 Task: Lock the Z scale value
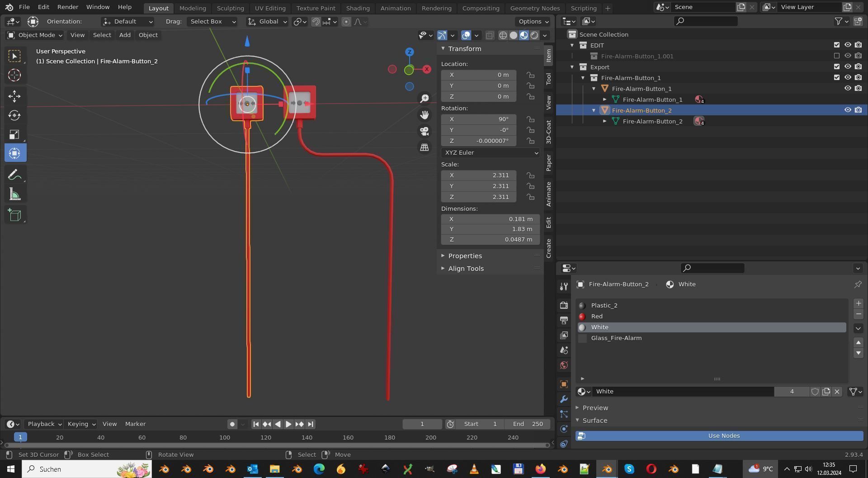(530, 197)
